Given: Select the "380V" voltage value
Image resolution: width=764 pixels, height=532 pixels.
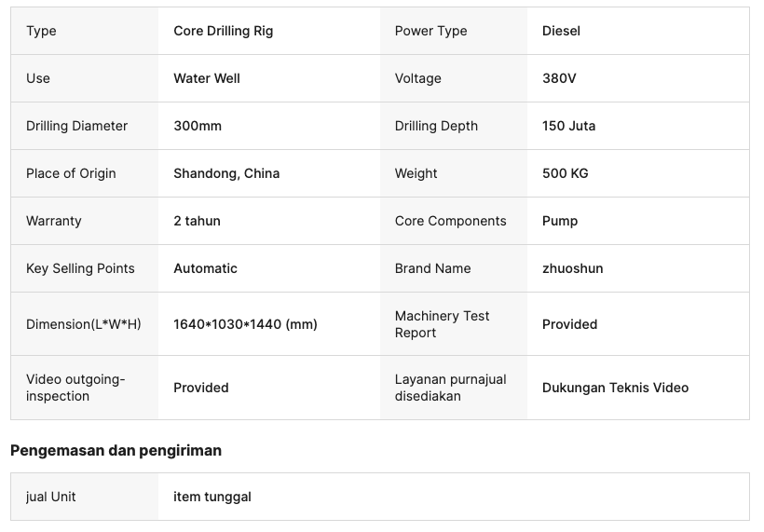Looking at the screenshot, I should [559, 78].
